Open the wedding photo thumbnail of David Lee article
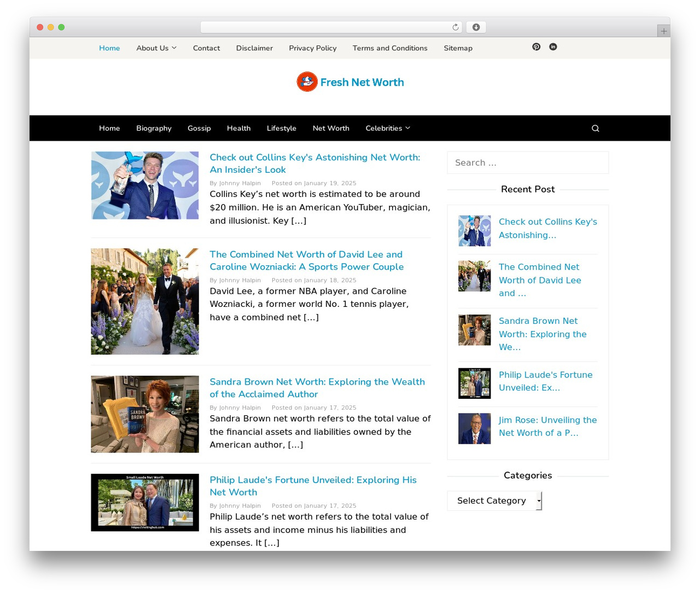Screen dimensions: 700x593 tap(145, 301)
